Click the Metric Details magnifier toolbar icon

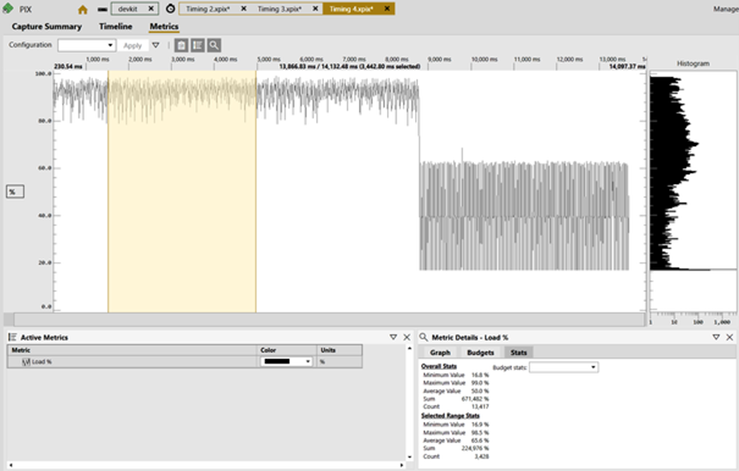tap(214, 45)
